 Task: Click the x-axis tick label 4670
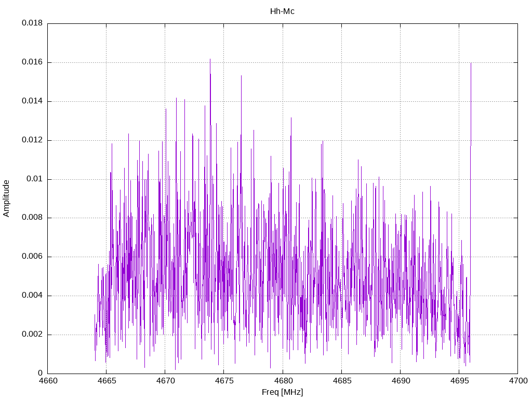[166, 381]
